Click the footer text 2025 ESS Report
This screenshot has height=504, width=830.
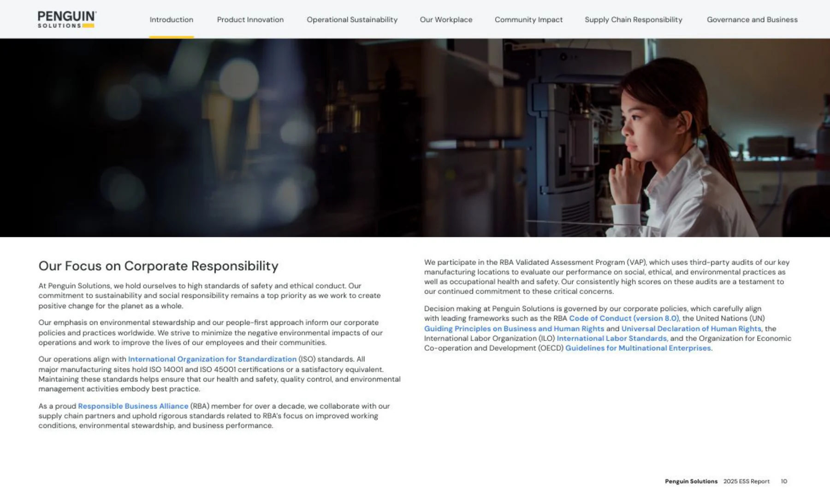[746, 481]
